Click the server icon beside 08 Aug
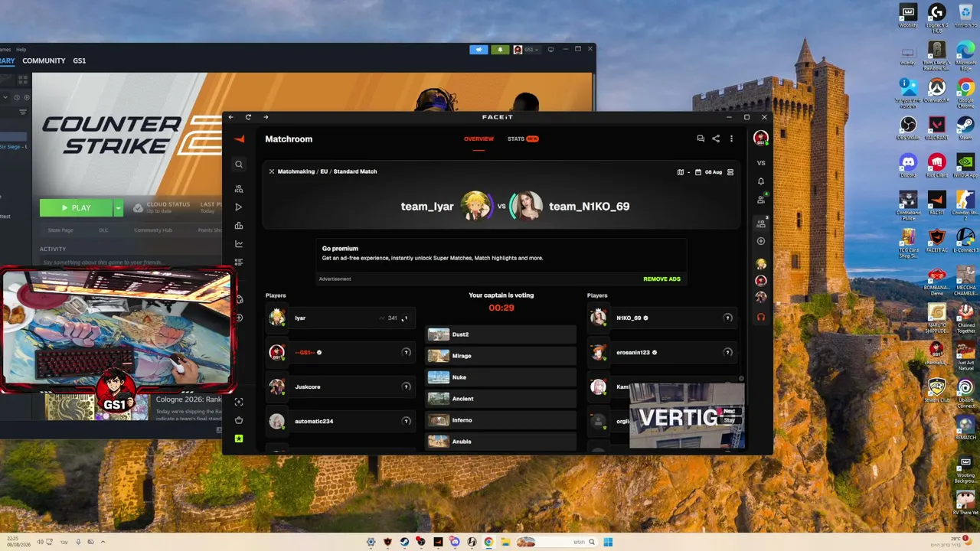This screenshot has height=551, width=980. tap(730, 172)
